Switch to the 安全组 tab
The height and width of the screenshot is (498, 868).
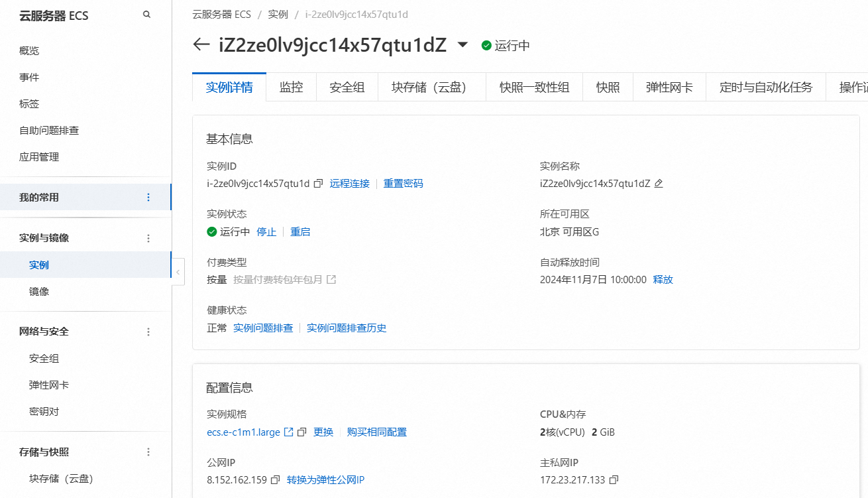[347, 87]
